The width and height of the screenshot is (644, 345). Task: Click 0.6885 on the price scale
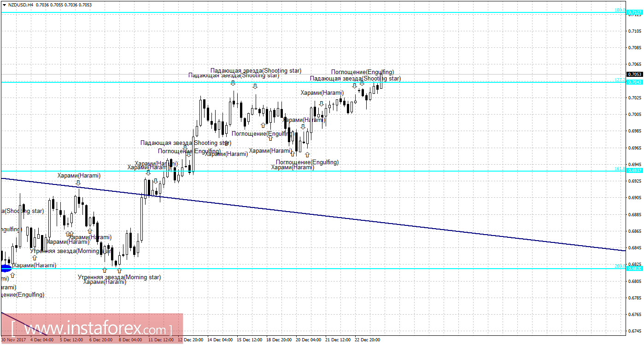635,214
